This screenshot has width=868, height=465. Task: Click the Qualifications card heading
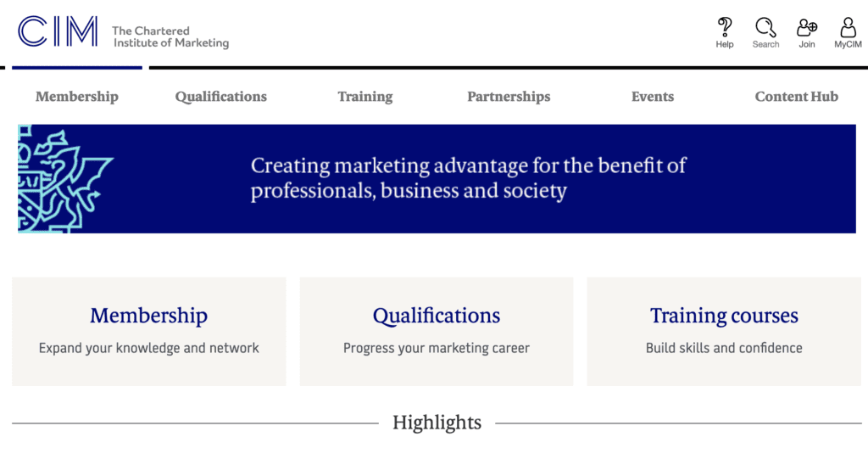(x=437, y=316)
